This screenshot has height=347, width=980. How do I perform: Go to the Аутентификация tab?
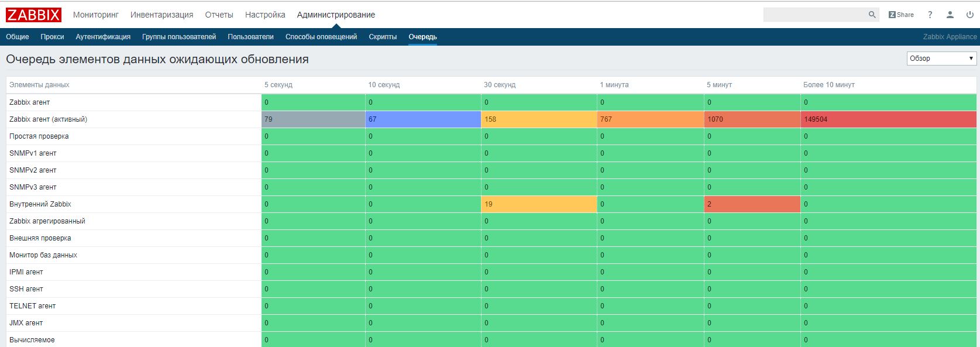tap(103, 37)
